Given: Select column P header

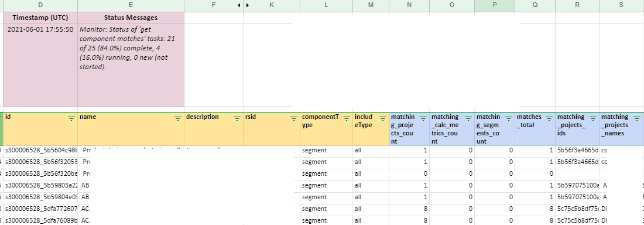Looking at the screenshot, I should coord(495,5).
